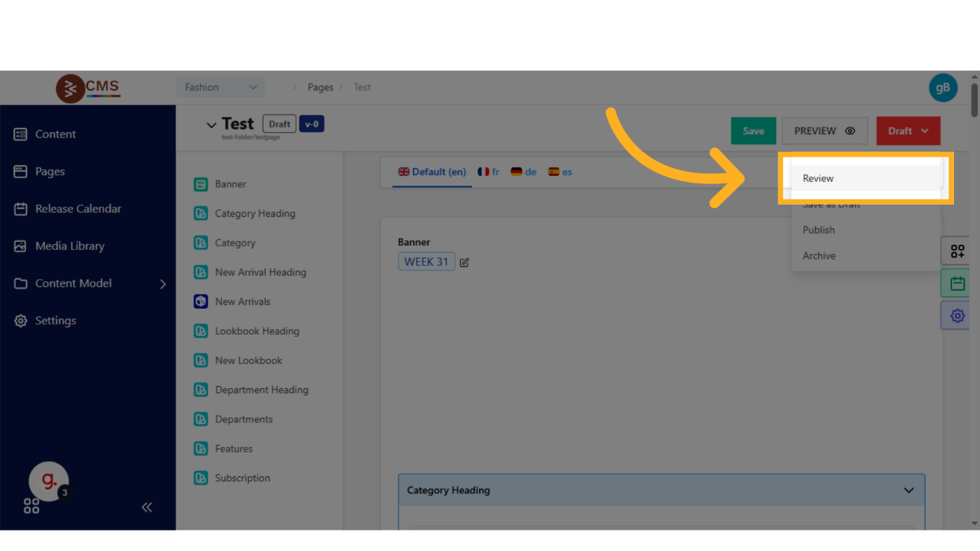Expand the red Draft status dropdown
Viewport: 980px width, 551px height.
(x=907, y=131)
